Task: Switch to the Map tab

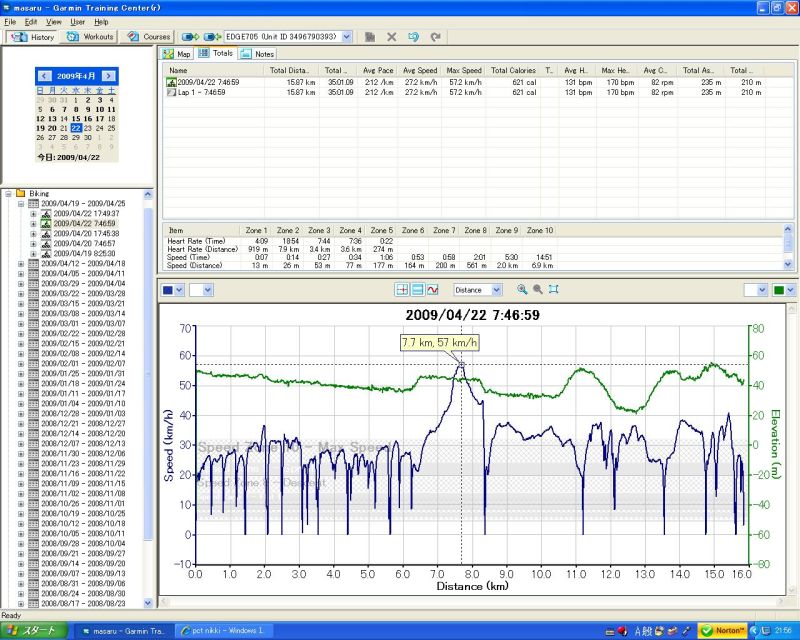Action: pos(176,54)
